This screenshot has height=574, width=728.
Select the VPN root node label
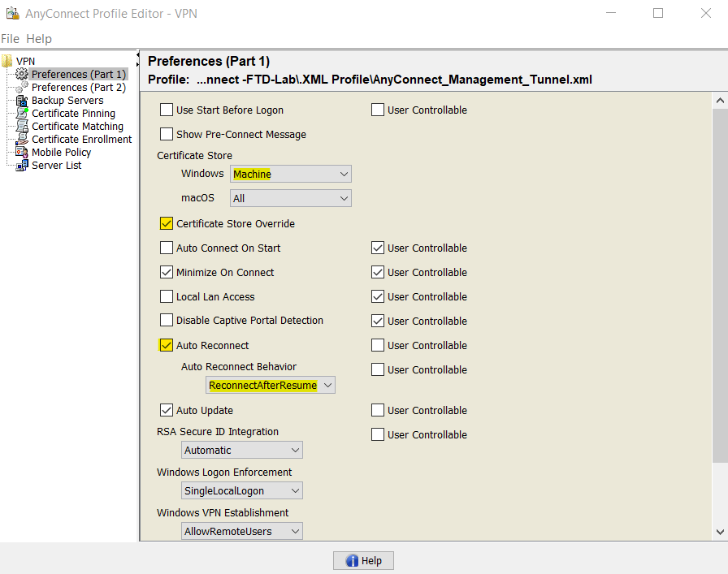coord(25,61)
